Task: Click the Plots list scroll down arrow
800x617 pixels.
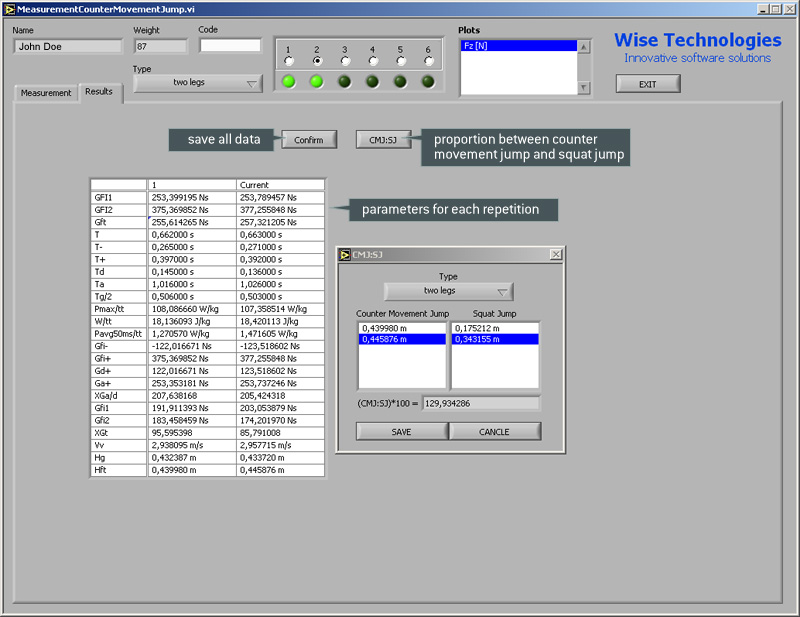Action: [584, 88]
